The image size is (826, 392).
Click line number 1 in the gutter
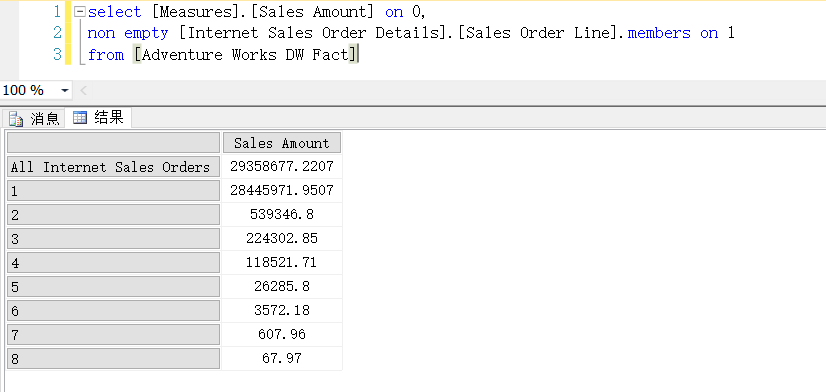click(x=57, y=12)
